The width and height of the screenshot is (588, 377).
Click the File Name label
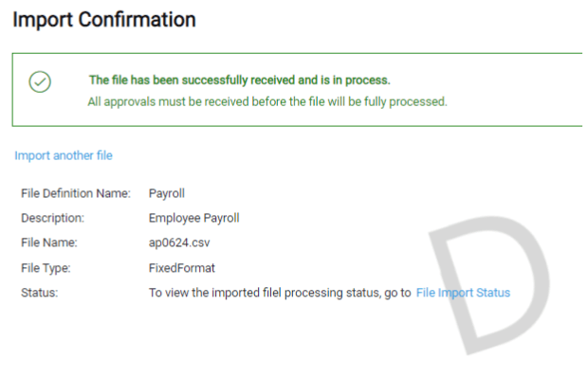tap(49, 242)
